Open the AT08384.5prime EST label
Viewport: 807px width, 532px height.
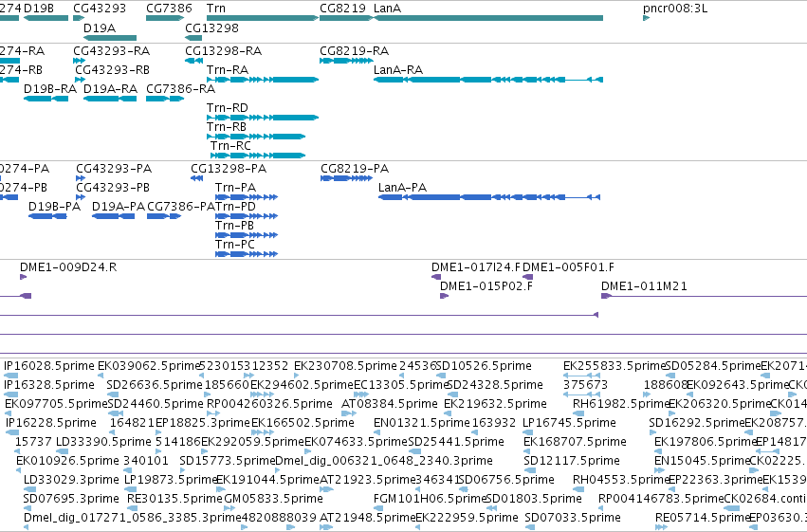point(390,404)
